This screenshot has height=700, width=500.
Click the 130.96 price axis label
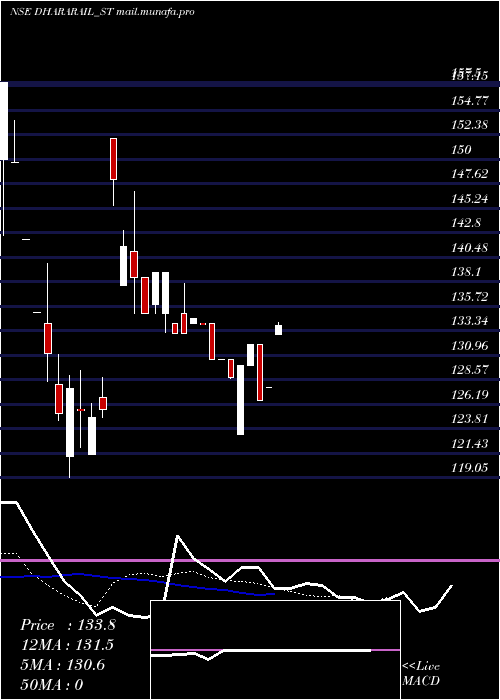coord(469,345)
